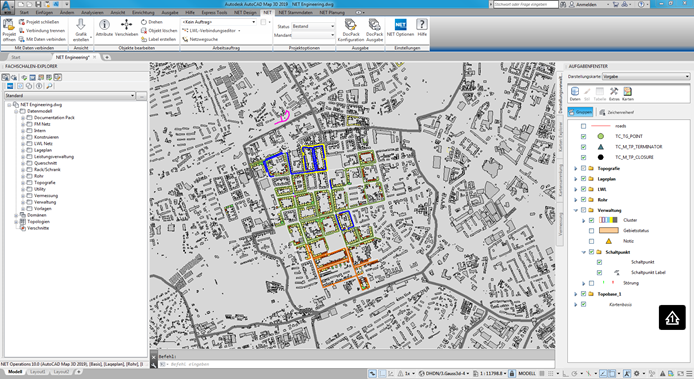Open the Analysieren ribbon tab
The width and height of the screenshot is (694, 379).
92,12
